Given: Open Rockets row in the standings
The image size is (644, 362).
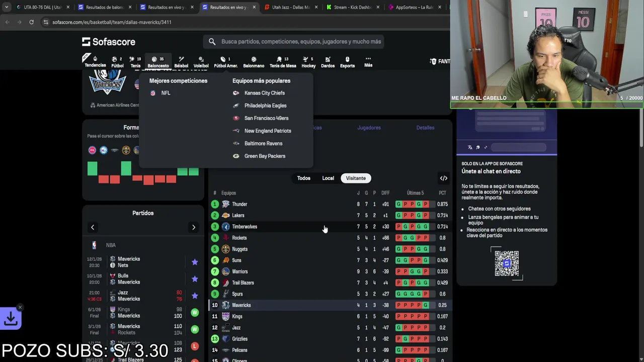Looking at the screenshot, I should (330, 238).
